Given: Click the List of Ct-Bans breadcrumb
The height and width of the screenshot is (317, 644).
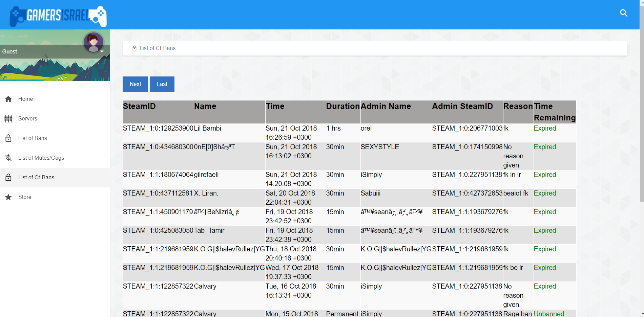Looking at the screenshot, I should point(157,48).
